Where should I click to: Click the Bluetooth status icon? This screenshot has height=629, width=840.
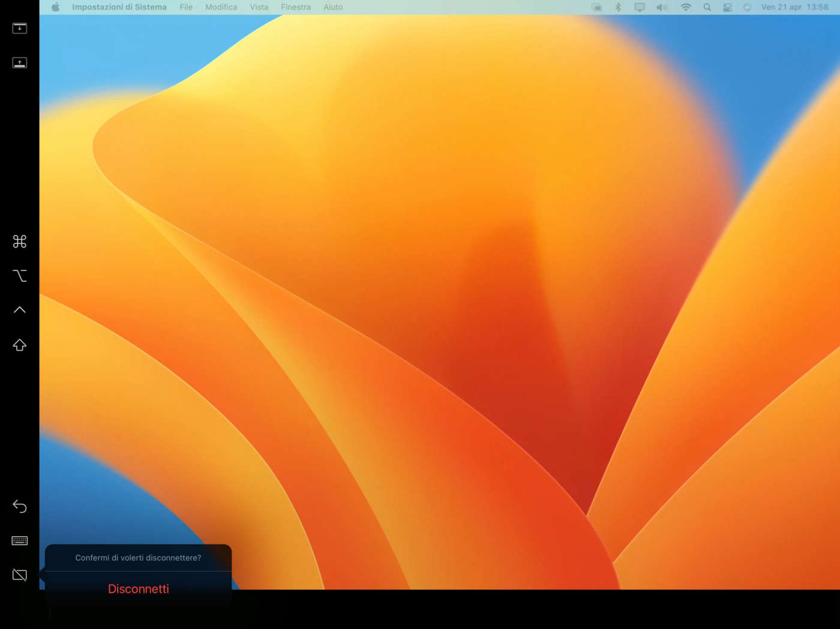(618, 7)
